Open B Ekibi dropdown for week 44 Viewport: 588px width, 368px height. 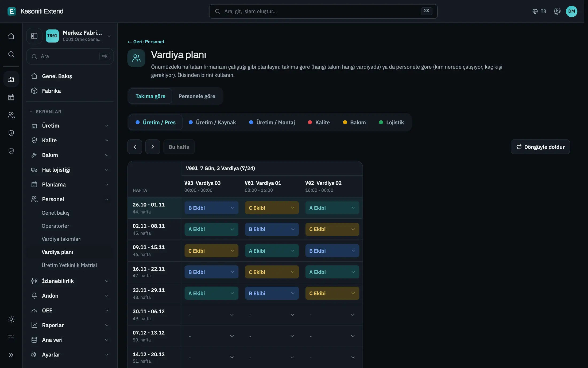(211, 208)
